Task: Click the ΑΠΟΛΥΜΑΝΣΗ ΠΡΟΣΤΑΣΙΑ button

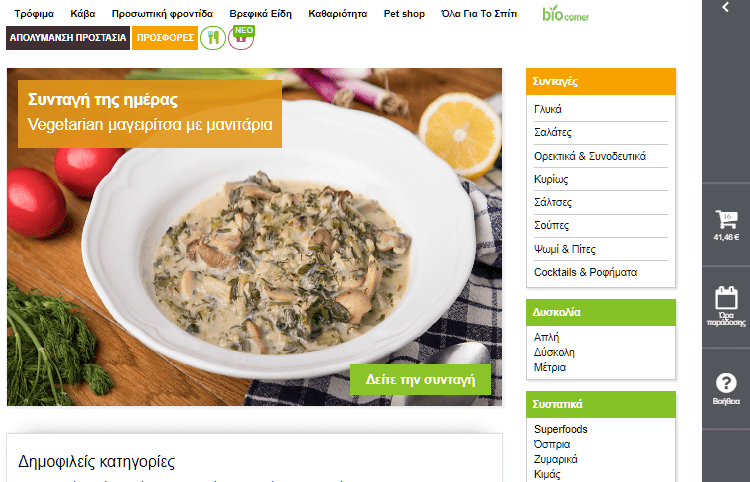Action: 68,38
